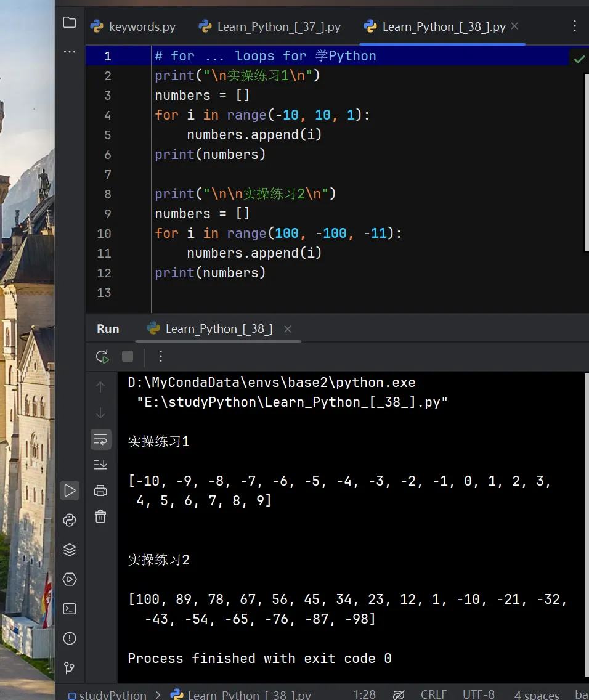Click the 'for i in range(-10, 10, 1):' line
The height and width of the screenshot is (700, 589).
click(262, 115)
